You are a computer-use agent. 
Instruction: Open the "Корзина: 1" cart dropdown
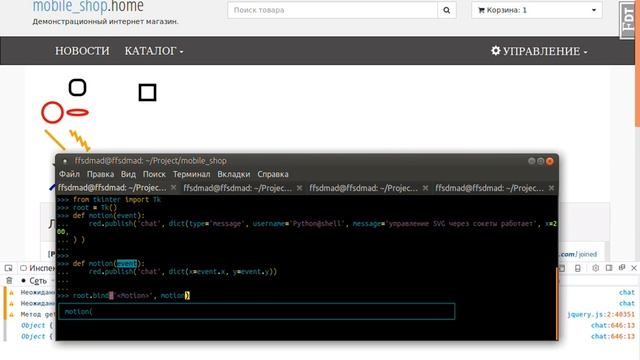(537, 10)
